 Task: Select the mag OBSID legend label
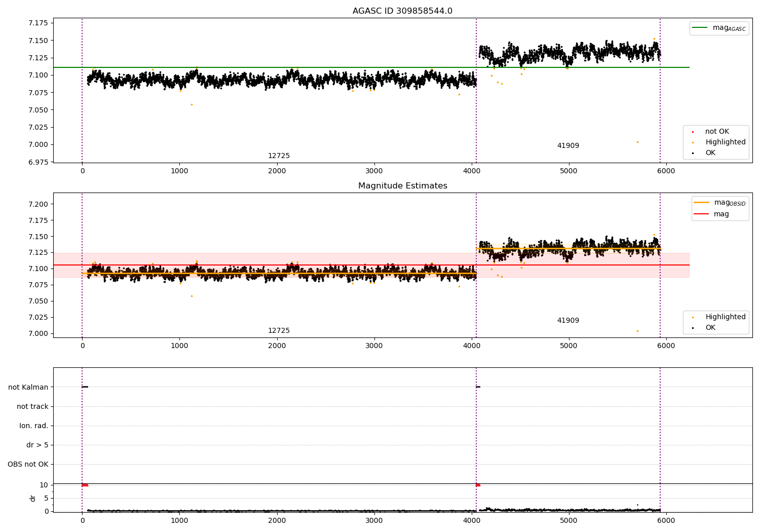click(730, 203)
